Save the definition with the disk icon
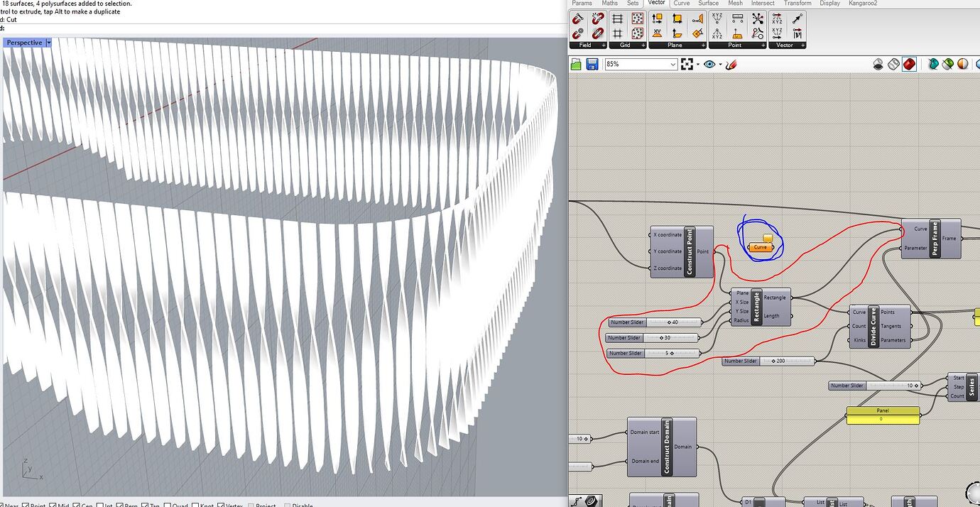 pos(592,64)
